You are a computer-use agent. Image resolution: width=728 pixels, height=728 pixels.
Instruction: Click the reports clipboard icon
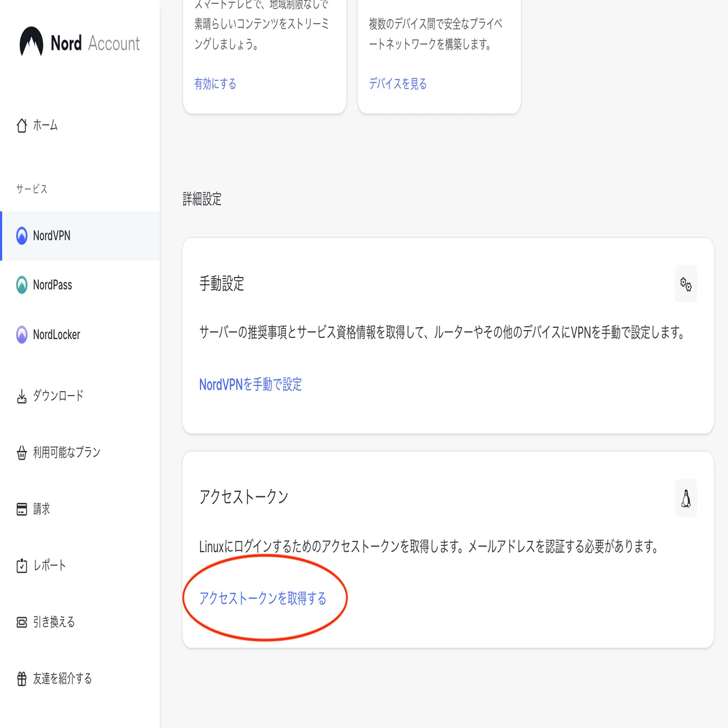[x=21, y=566]
